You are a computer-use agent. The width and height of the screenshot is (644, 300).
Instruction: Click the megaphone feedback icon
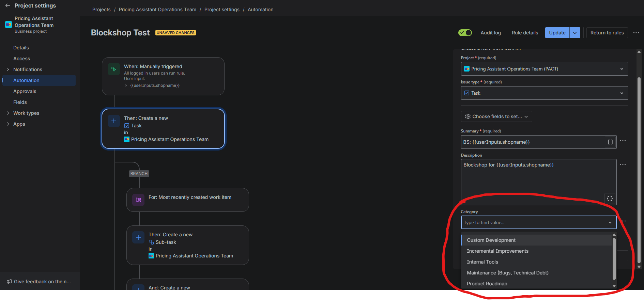[9, 282]
